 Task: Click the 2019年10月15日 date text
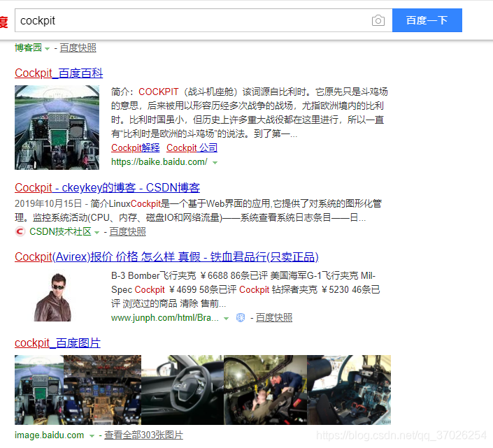(x=48, y=203)
